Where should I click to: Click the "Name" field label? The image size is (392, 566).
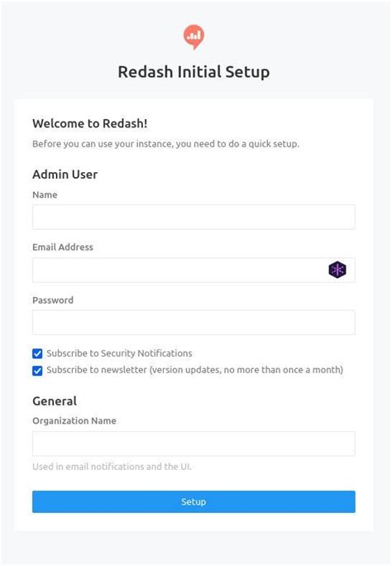45,194
